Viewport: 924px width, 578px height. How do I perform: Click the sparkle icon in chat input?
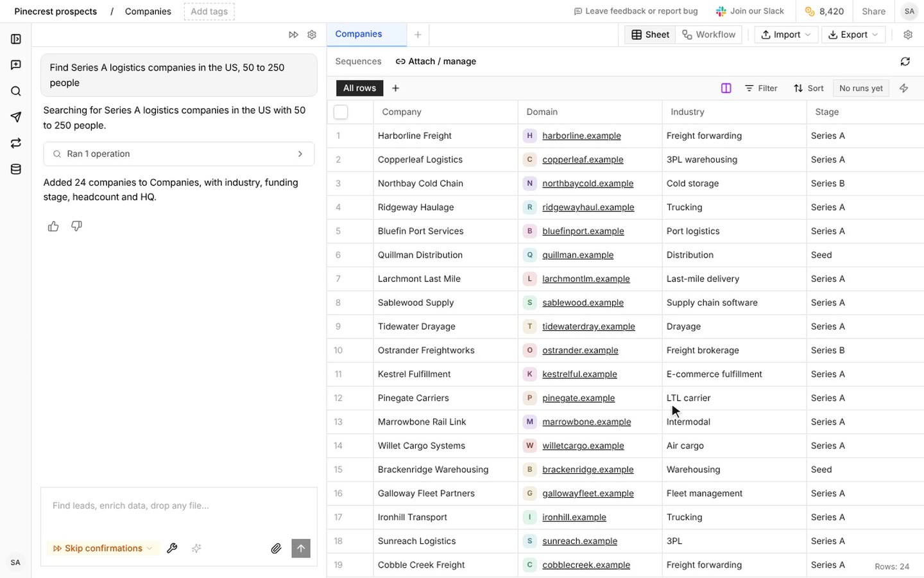[196, 548]
